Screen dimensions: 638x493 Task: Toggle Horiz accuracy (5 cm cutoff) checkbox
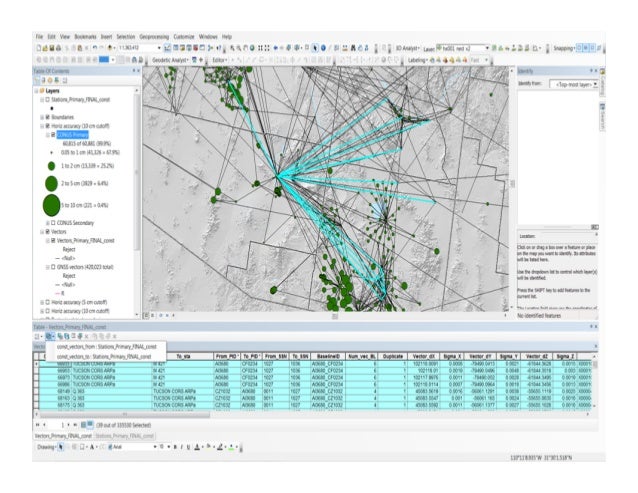(47, 302)
